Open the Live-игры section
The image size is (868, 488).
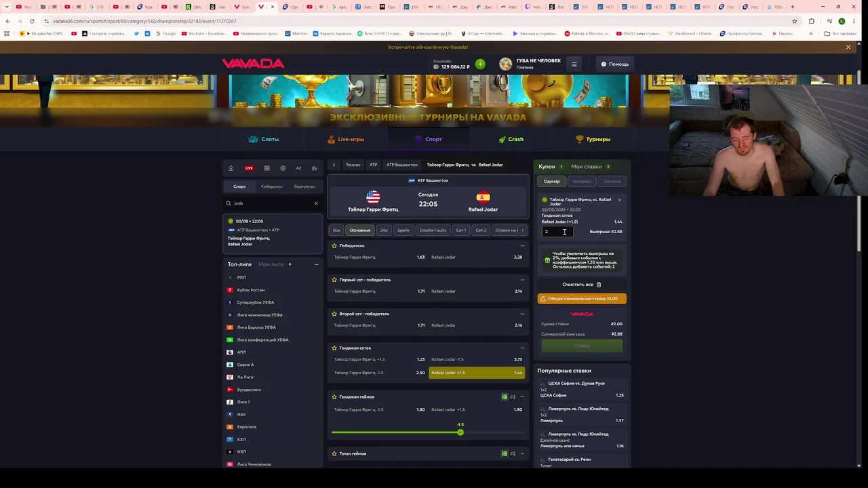346,139
